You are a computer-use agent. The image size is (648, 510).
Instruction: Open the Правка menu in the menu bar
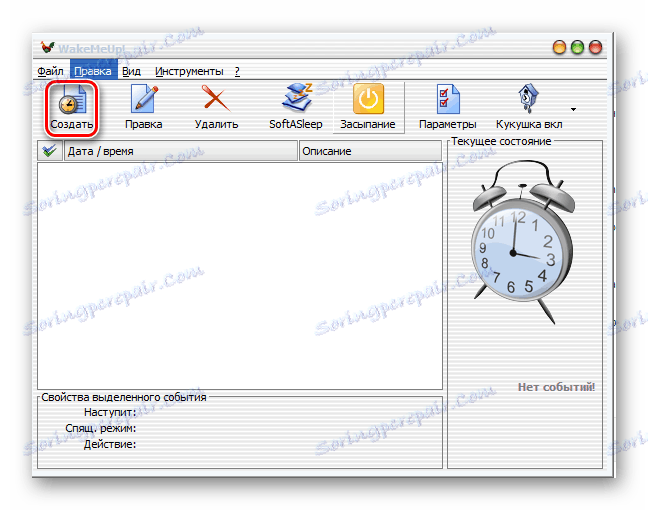93,71
